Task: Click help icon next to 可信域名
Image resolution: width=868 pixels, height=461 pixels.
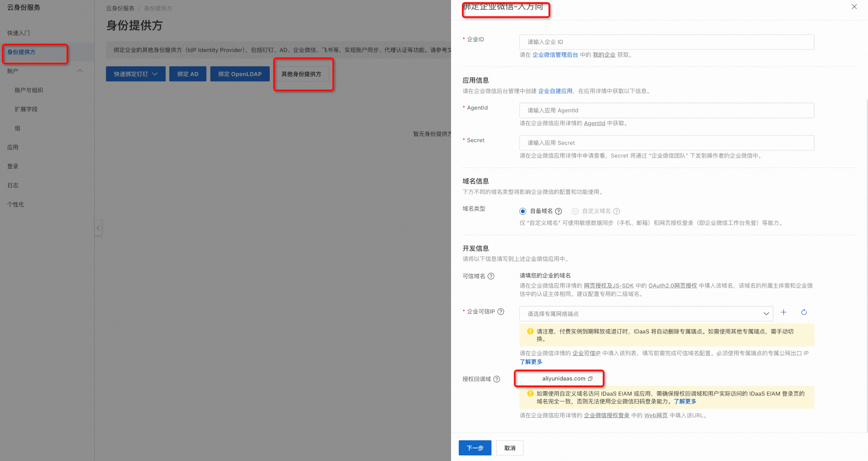Action: point(491,276)
